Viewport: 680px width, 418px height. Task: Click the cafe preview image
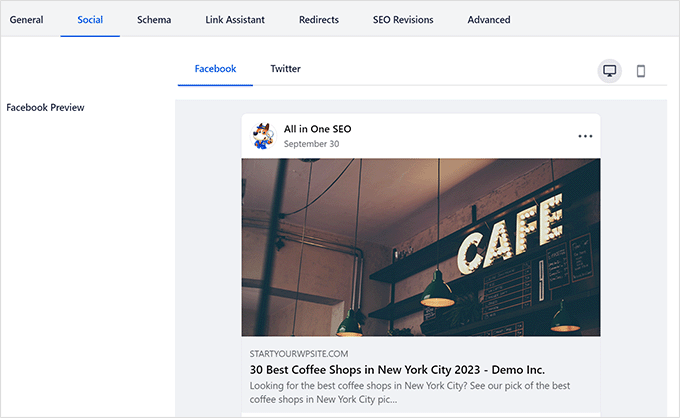[x=420, y=247]
